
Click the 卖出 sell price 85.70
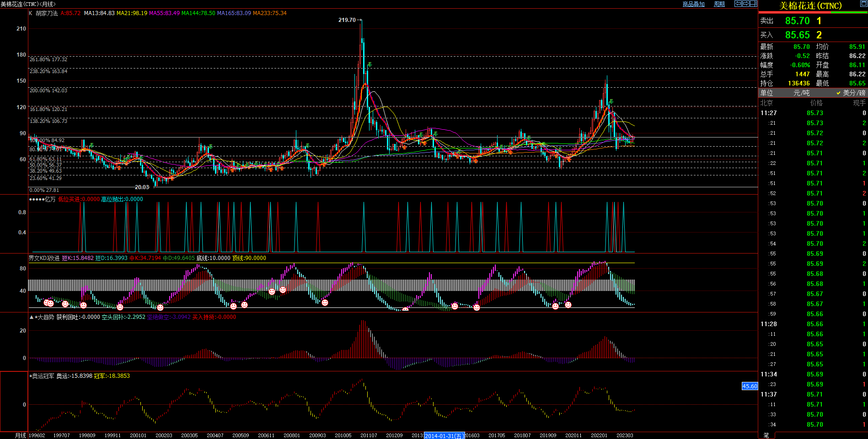click(797, 21)
